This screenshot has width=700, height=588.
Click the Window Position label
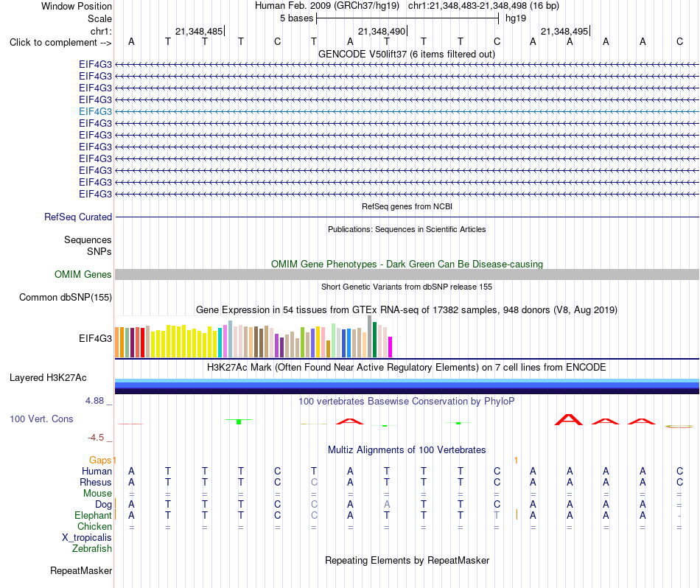77,6
